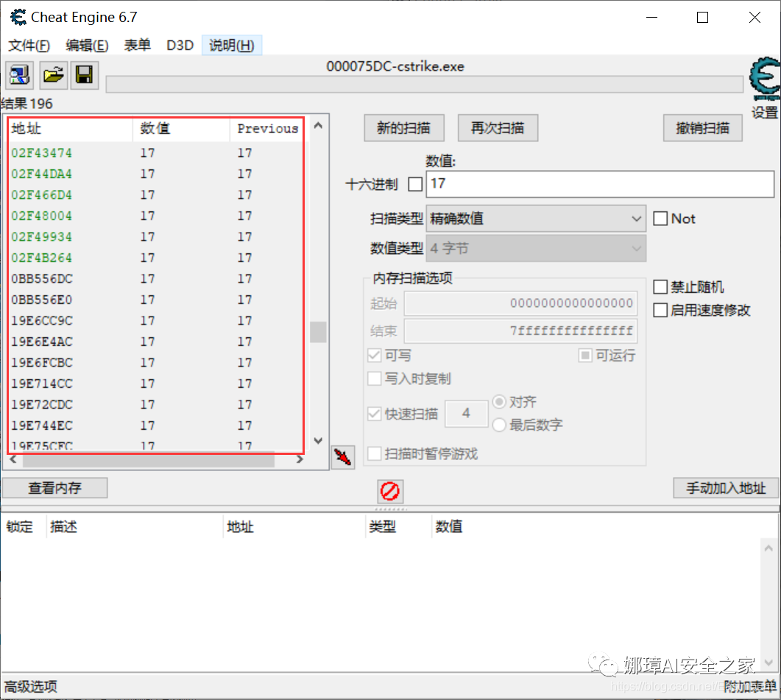The height and width of the screenshot is (700, 781).
Task: Toggle the 可运行 checkbox
Action: [x=585, y=356]
